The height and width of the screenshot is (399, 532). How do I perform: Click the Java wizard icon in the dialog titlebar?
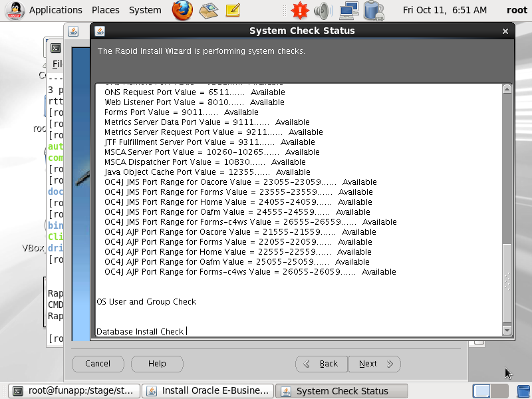(100, 31)
